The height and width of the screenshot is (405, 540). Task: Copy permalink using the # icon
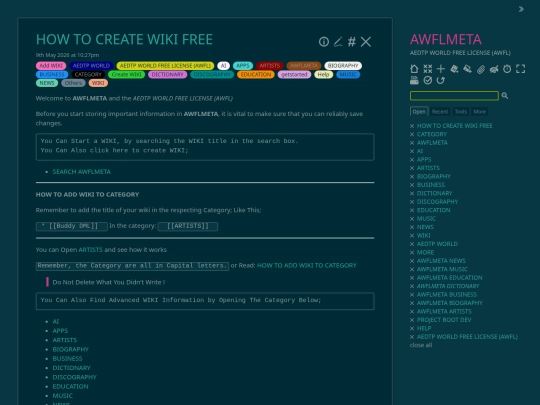click(x=352, y=42)
